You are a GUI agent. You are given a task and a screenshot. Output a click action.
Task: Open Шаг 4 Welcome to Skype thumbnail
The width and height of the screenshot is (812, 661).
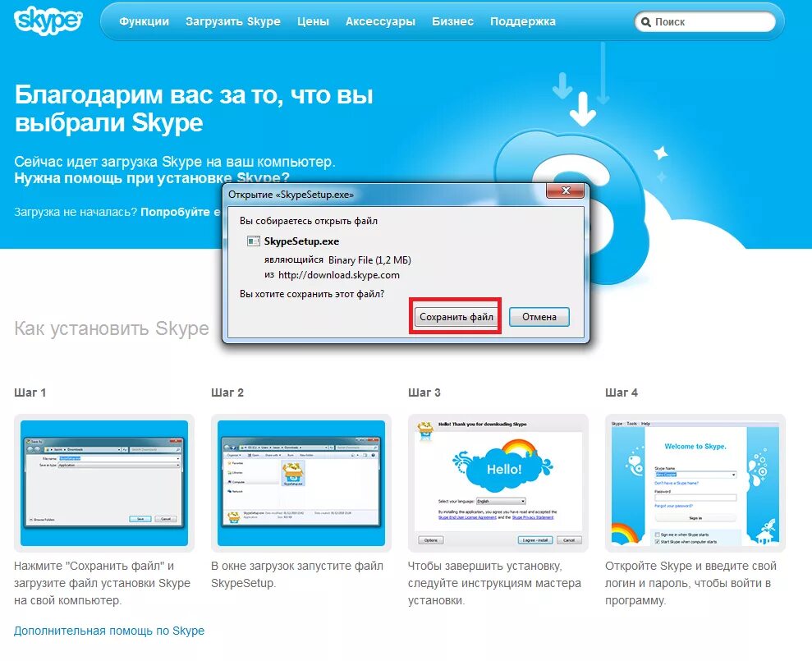(x=695, y=483)
